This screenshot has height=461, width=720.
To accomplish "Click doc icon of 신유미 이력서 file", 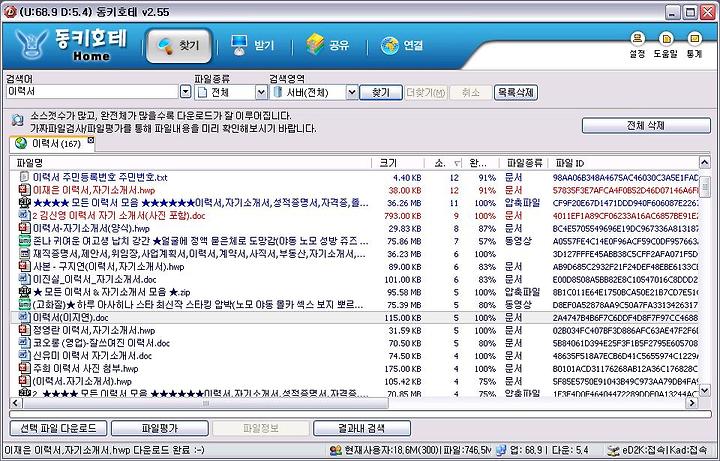I will 24,355.
